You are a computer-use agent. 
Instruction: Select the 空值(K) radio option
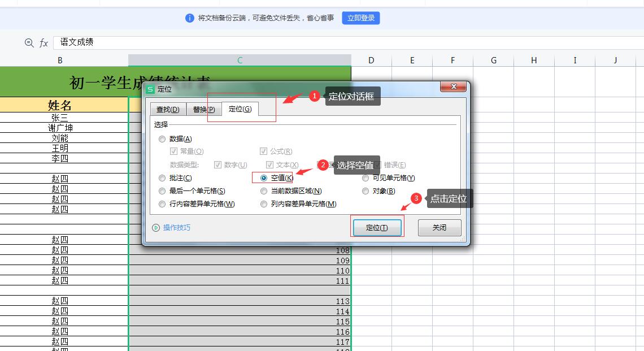click(x=264, y=179)
